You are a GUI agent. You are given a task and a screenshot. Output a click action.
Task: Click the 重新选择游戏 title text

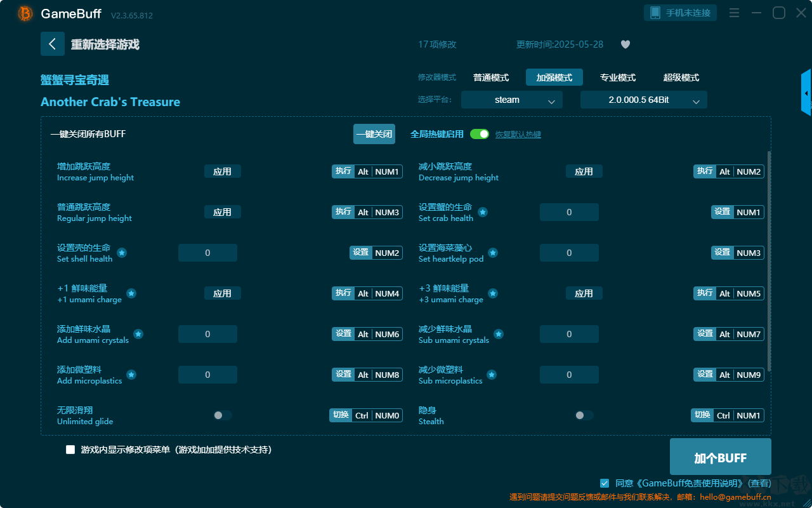click(x=105, y=44)
